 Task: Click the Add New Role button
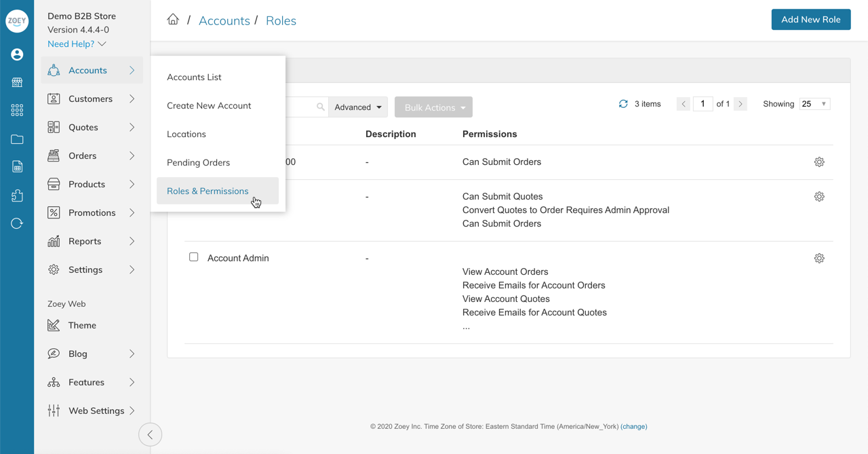[x=810, y=20]
